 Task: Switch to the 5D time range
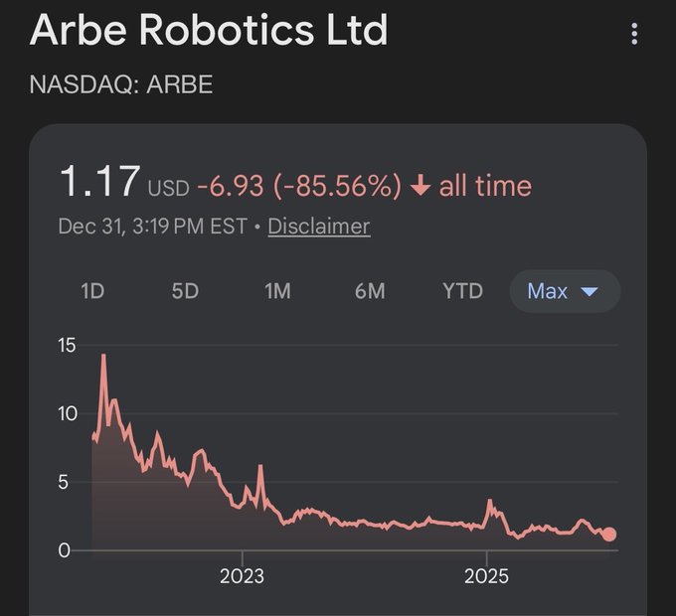click(x=185, y=291)
